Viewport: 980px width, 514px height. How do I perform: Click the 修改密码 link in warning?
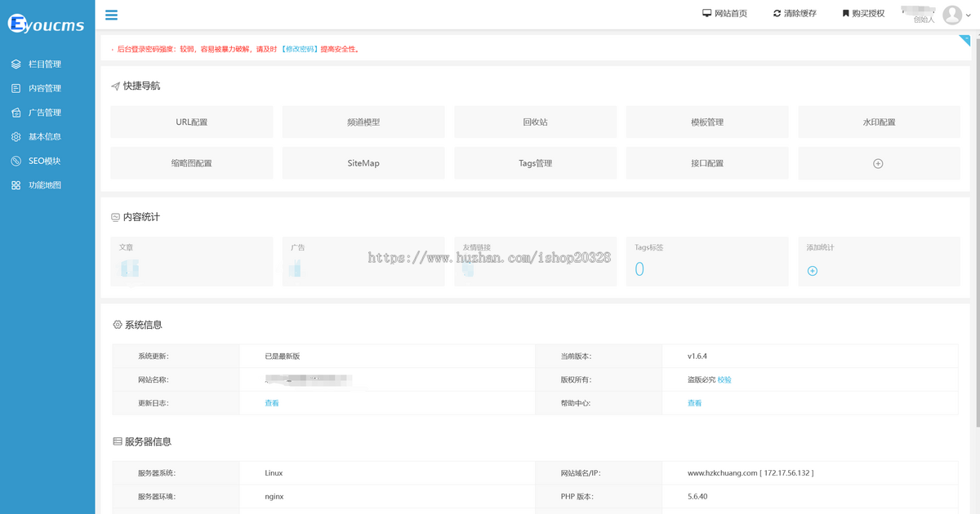300,49
